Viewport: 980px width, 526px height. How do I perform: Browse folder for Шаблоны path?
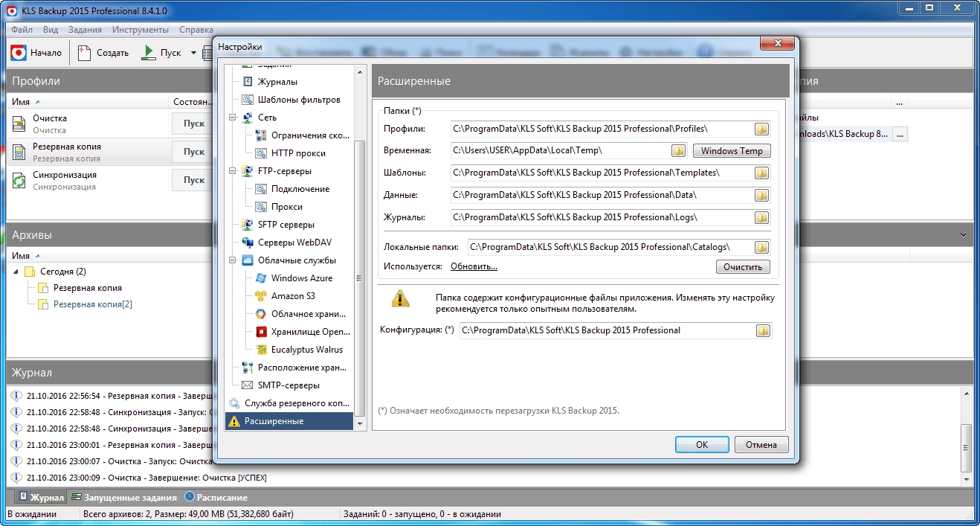pos(762,173)
